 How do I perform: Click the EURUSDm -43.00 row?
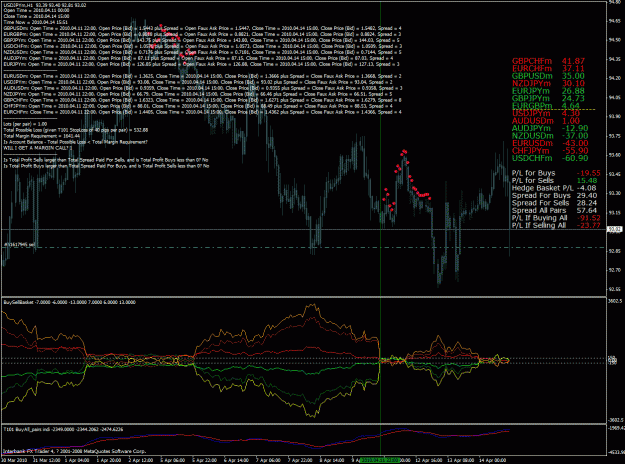click(x=550, y=143)
